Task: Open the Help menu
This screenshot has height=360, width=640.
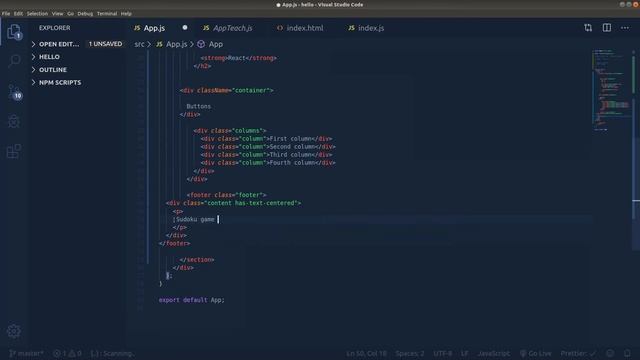Action: click(126, 13)
